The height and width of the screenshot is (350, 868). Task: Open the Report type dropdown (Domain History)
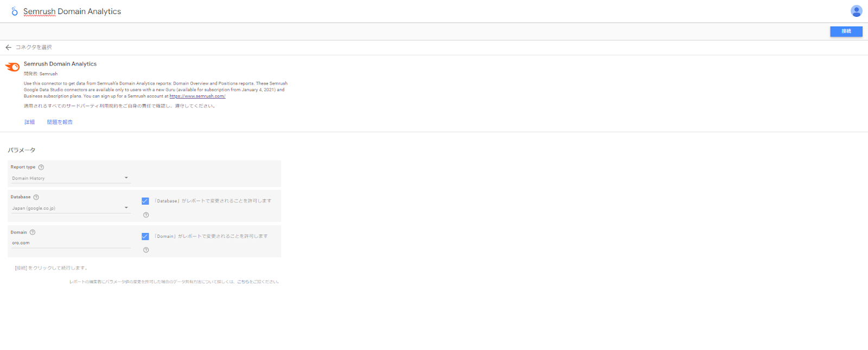click(x=71, y=178)
